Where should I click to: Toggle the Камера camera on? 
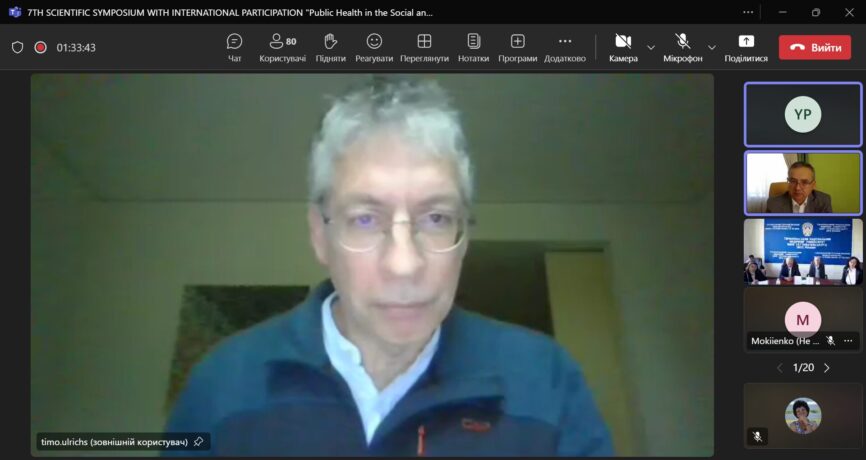coord(623,47)
